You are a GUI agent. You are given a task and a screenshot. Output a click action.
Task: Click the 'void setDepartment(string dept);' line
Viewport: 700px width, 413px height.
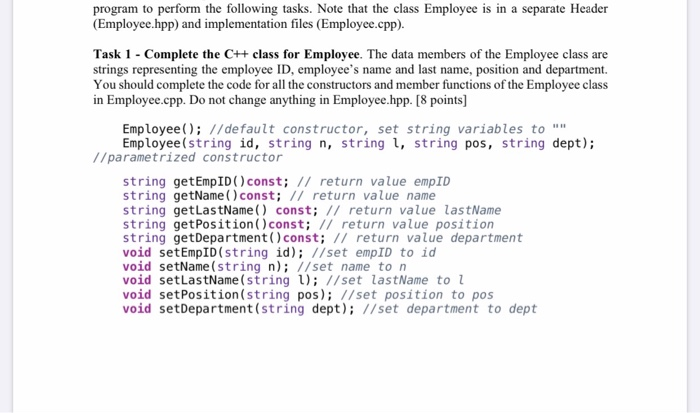click(x=238, y=309)
